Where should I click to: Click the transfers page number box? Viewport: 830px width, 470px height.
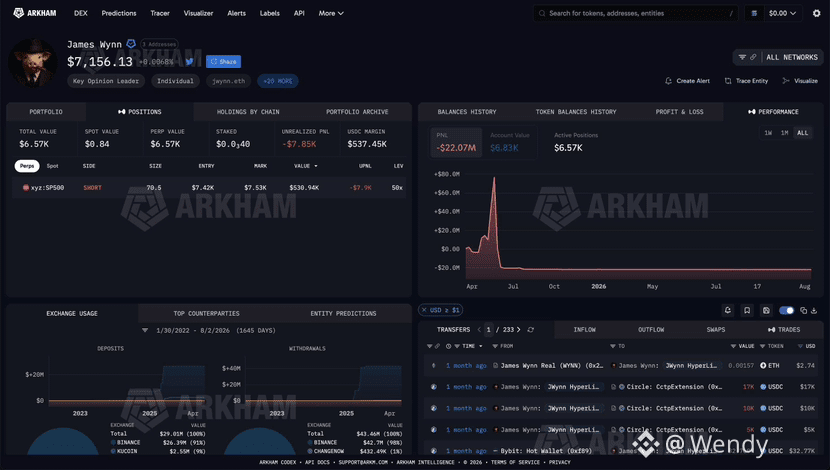(x=489, y=330)
